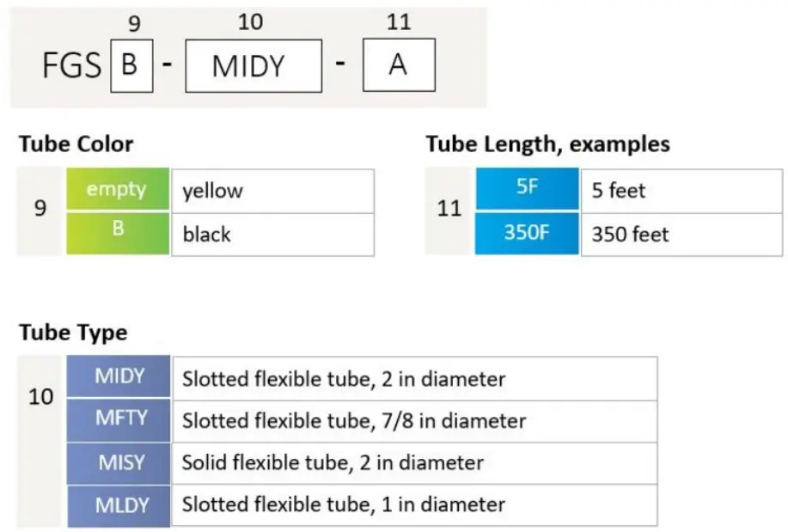
Task: Click the 'Tube Color' heading
Action: point(76,144)
